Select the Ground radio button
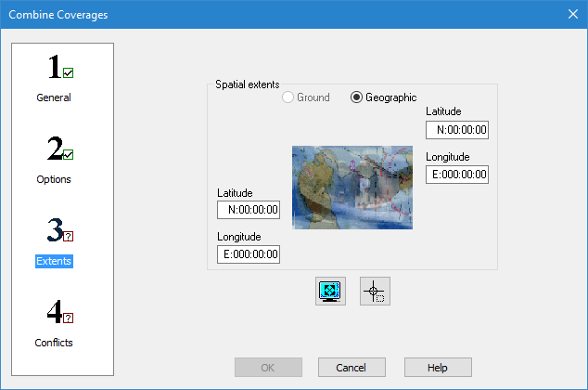The height and width of the screenshot is (390, 588). point(288,97)
